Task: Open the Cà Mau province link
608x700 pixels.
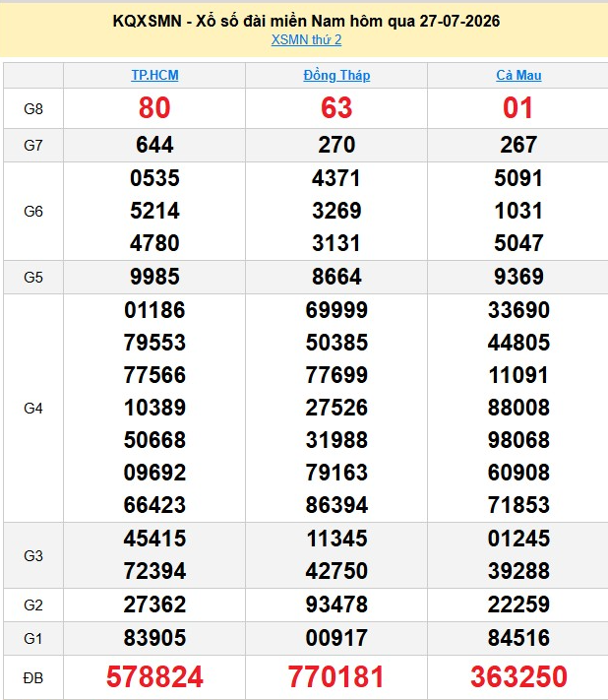Action: [518, 75]
